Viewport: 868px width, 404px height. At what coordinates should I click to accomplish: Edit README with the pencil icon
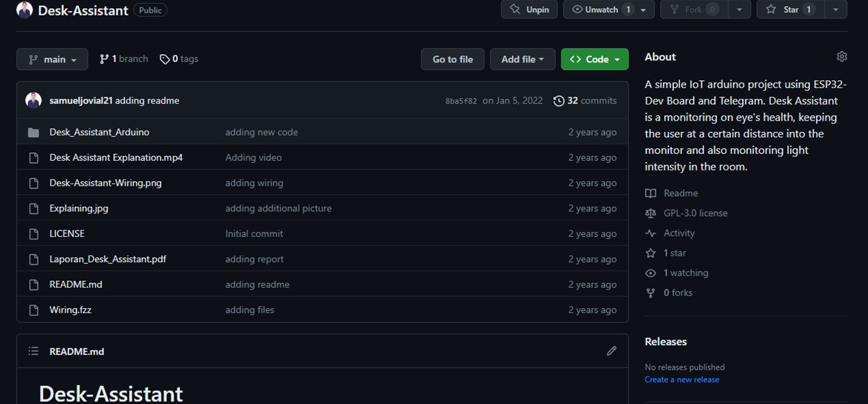(x=611, y=351)
